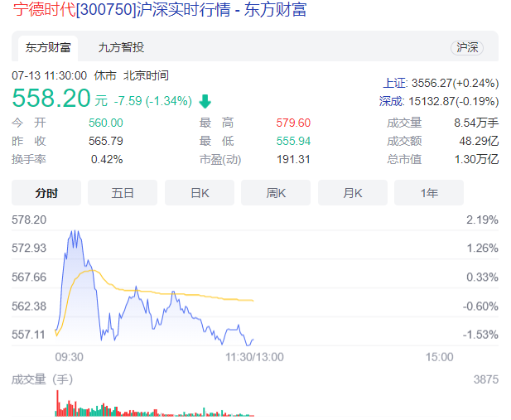511x420 pixels.
Task: Click the 09:30 time axis label
Action: [69, 357]
